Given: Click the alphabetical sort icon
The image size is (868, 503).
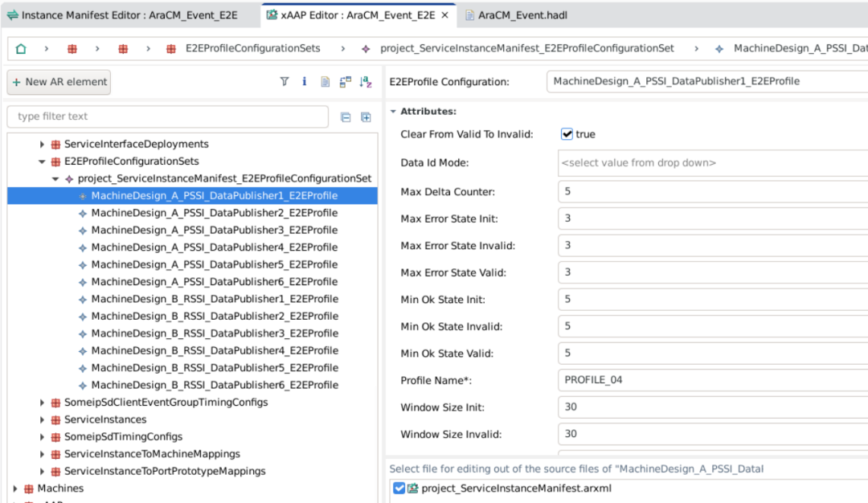Looking at the screenshot, I should pyautogui.click(x=366, y=82).
